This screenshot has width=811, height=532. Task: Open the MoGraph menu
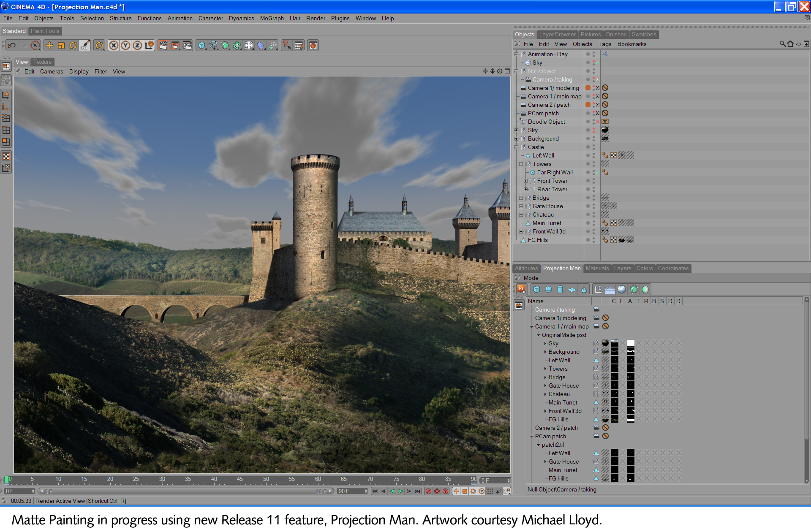coord(272,18)
